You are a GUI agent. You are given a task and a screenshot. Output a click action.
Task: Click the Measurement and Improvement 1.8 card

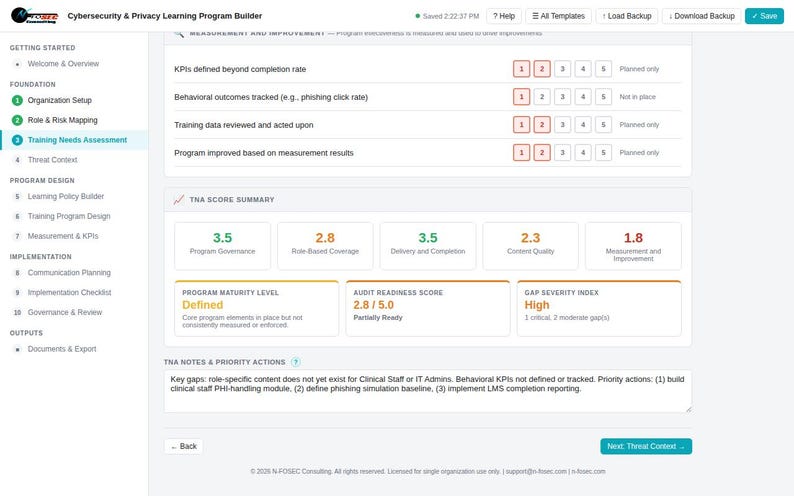pos(633,246)
